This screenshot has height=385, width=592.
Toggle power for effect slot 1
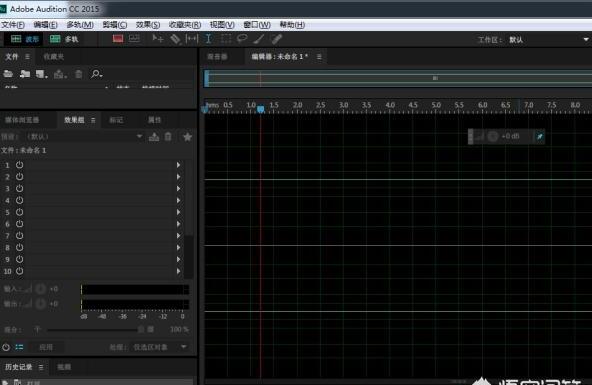[20, 165]
